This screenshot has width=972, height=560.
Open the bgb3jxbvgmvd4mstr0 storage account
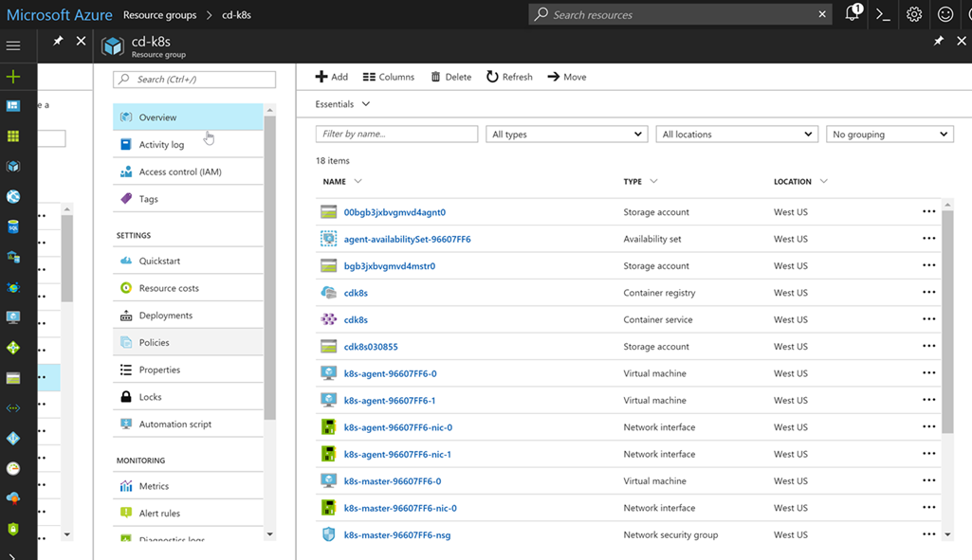[389, 266]
